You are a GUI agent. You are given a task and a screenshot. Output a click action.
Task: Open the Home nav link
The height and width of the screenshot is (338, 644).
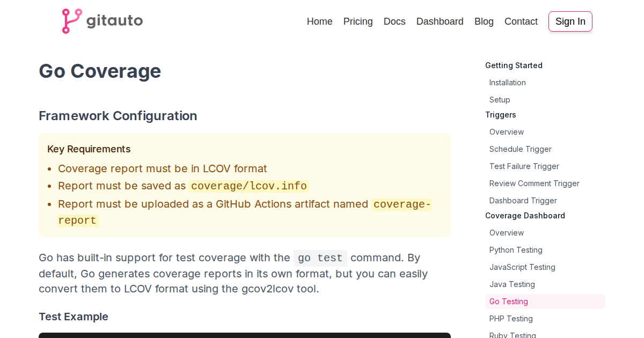320,21
